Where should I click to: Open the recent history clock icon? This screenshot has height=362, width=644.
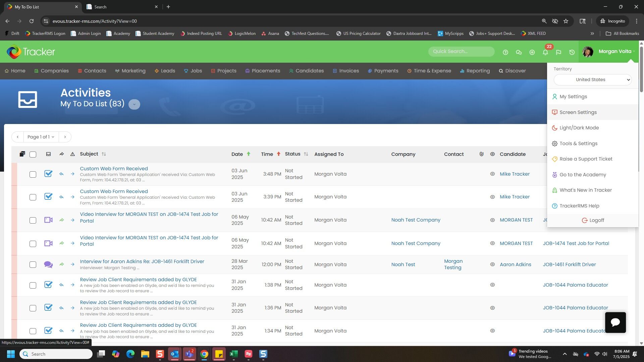(572, 52)
